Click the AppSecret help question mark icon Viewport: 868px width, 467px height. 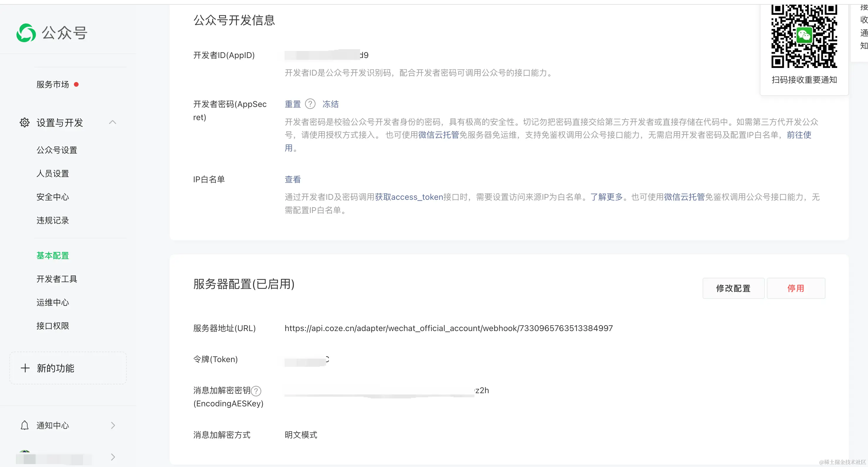point(310,104)
